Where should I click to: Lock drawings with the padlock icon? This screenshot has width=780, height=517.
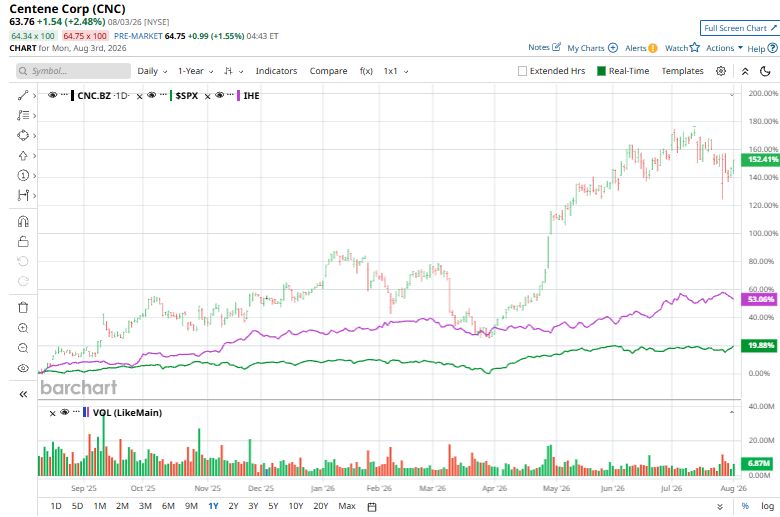click(x=23, y=241)
